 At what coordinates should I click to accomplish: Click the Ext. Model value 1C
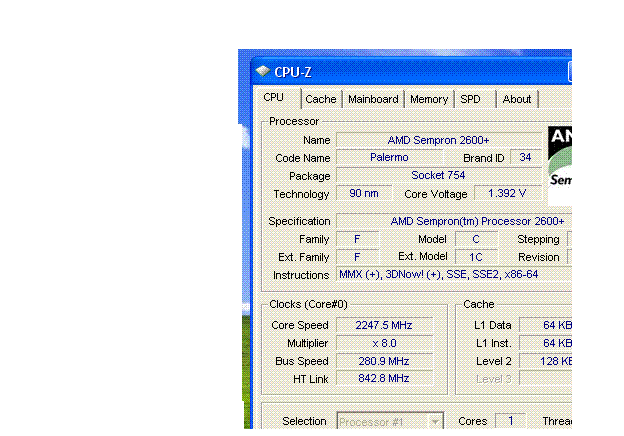click(x=476, y=257)
